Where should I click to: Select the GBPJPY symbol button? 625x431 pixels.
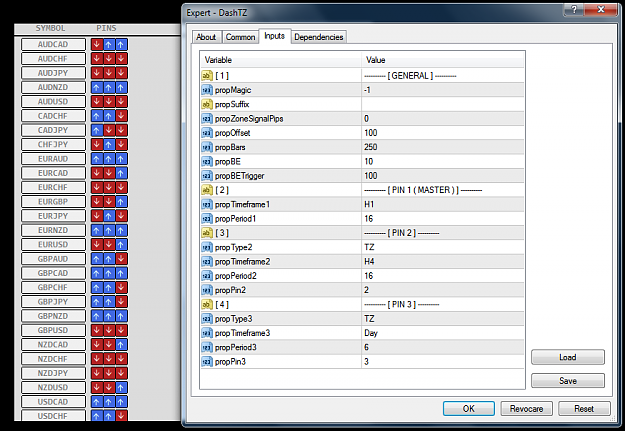(53, 302)
